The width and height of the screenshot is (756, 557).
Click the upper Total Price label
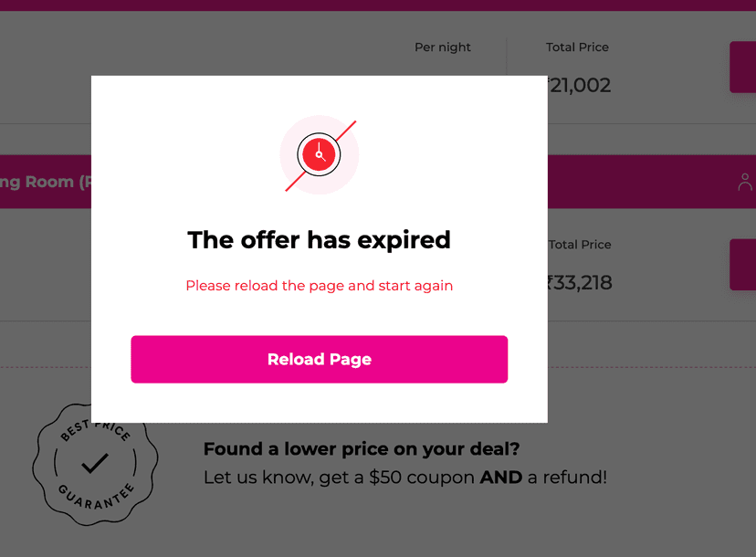pos(577,47)
